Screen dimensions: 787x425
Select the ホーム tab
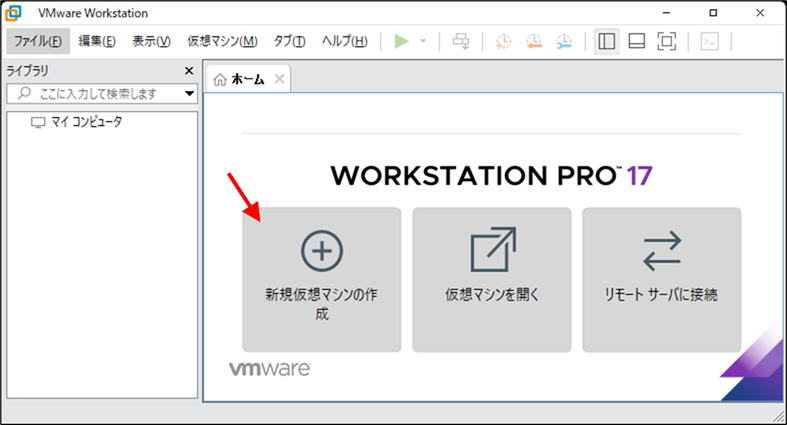tap(247, 79)
